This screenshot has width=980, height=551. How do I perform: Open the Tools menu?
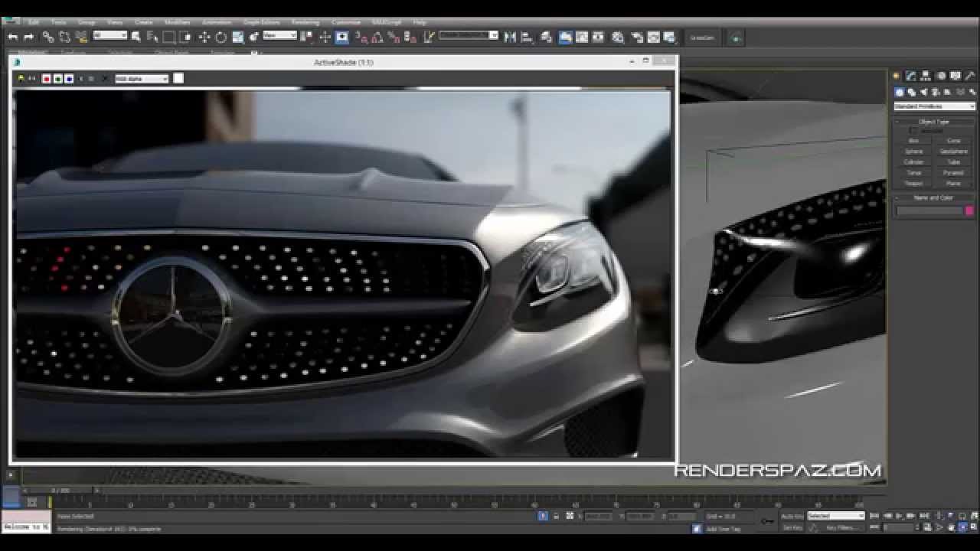coord(58,22)
